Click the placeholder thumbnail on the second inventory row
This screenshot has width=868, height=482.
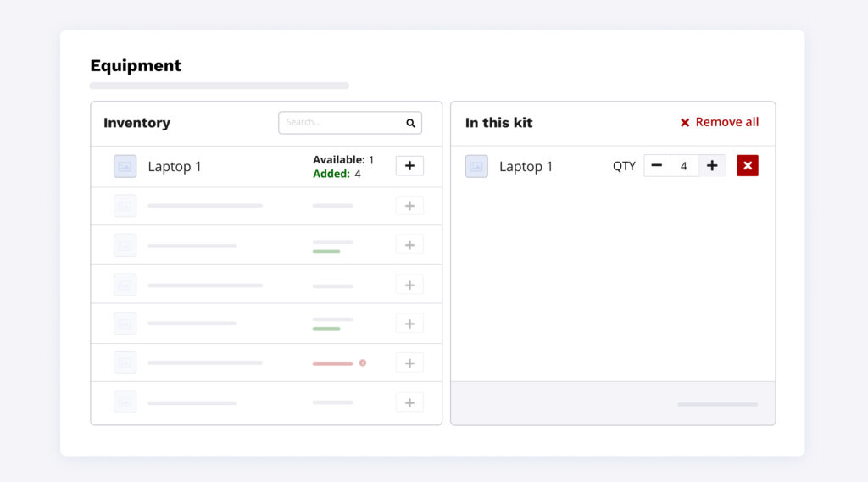click(x=125, y=206)
